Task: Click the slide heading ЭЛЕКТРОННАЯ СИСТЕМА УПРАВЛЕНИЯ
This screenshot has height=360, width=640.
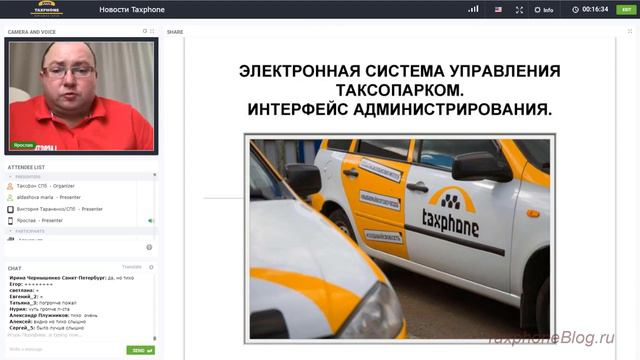Action: click(400, 71)
